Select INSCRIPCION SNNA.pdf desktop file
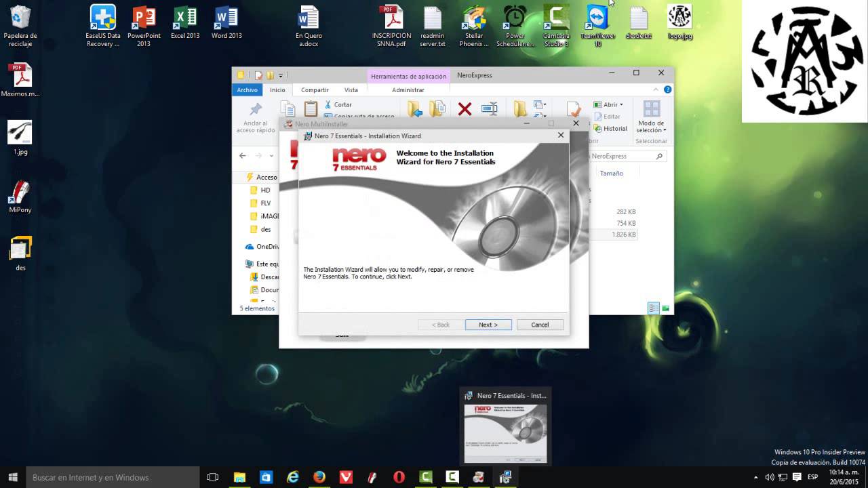 coord(391,26)
